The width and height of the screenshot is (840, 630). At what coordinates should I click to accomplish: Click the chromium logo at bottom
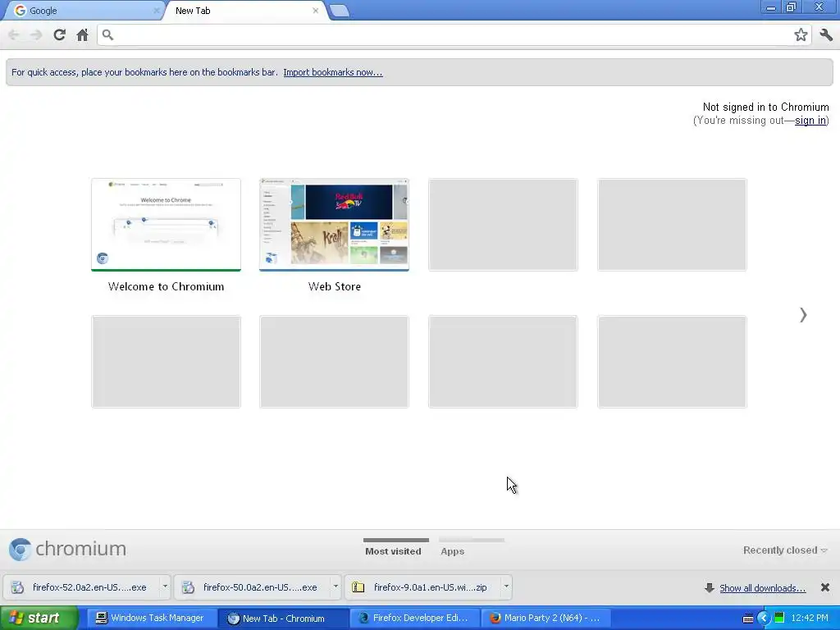pyautogui.click(x=67, y=549)
